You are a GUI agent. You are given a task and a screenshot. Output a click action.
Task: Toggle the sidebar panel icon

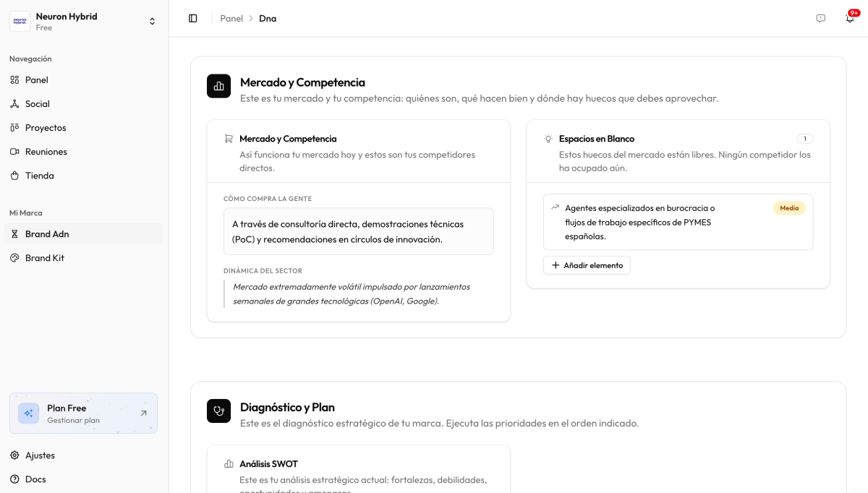point(192,18)
